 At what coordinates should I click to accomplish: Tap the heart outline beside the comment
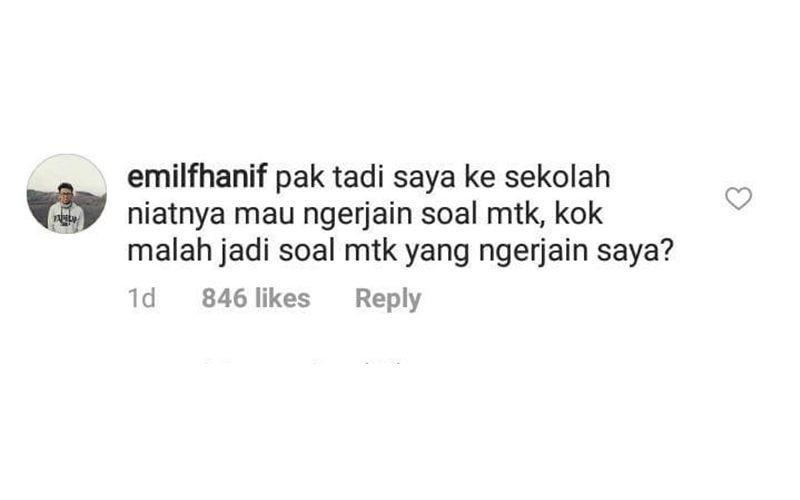pos(738,198)
